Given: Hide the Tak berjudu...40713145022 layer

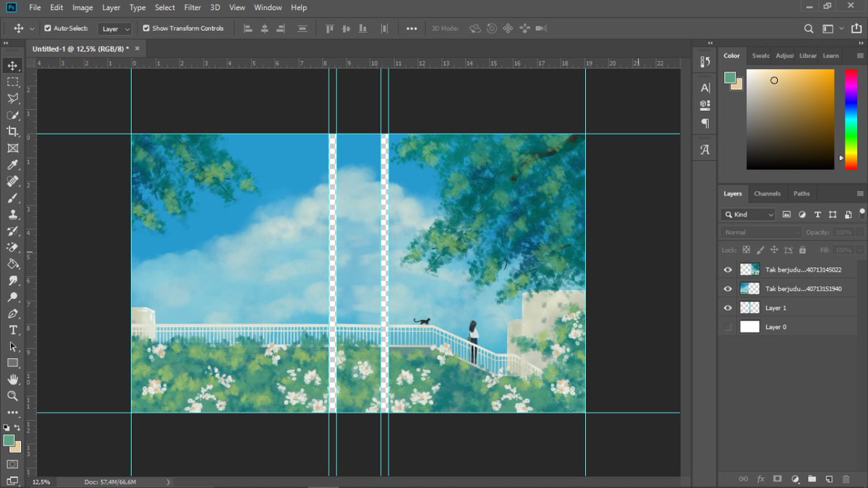Looking at the screenshot, I should (x=728, y=269).
